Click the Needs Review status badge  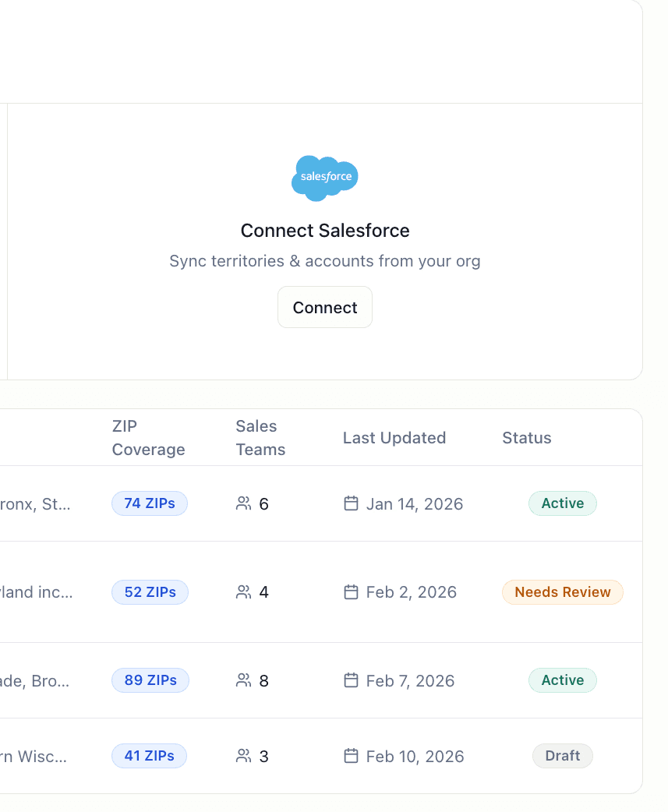tap(562, 592)
